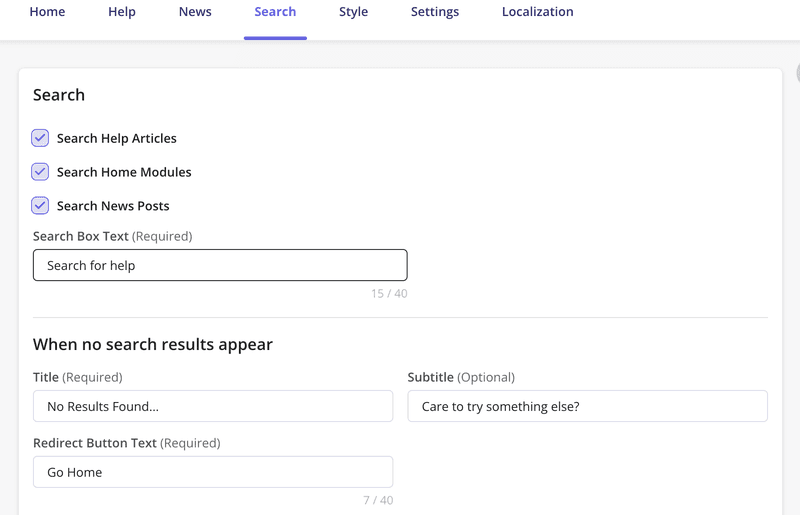Switch to the Help tab
Screen dimensions: 800x515
tap(122, 12)
